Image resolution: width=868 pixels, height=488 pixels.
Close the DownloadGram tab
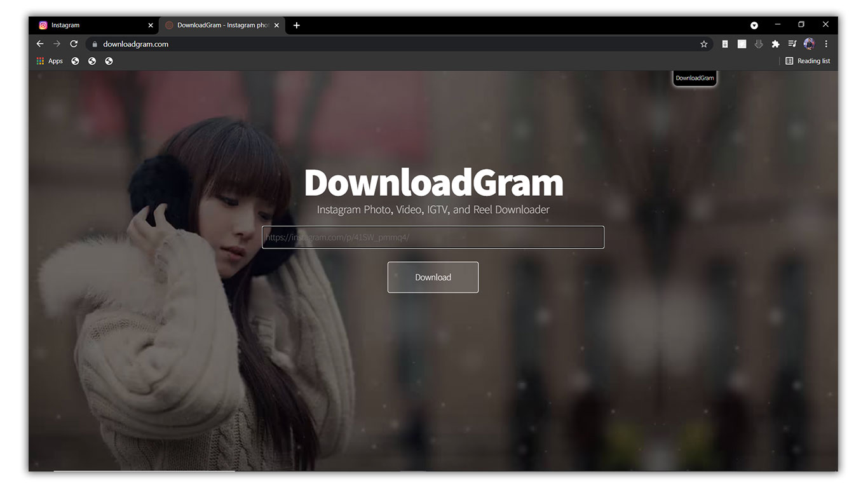(276, 25)
